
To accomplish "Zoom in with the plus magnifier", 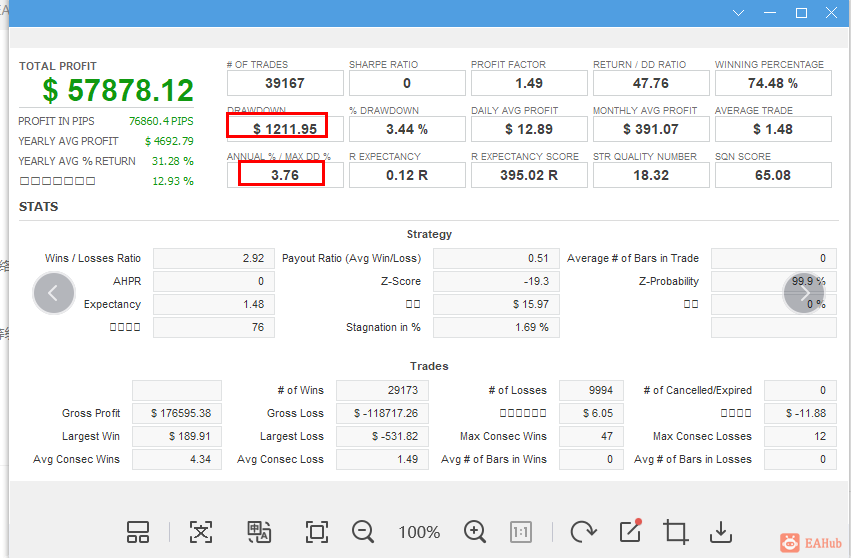I will [x=475, y=531].
